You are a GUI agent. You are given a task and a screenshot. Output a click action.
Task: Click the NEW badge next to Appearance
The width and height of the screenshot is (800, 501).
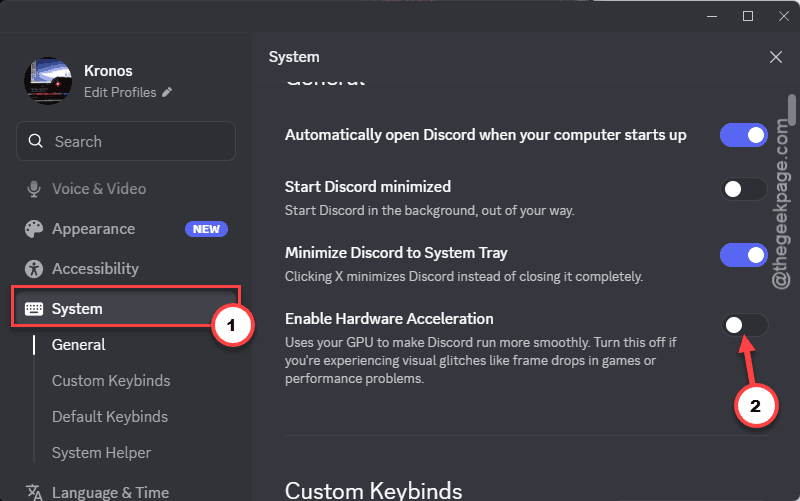[206, 229]
